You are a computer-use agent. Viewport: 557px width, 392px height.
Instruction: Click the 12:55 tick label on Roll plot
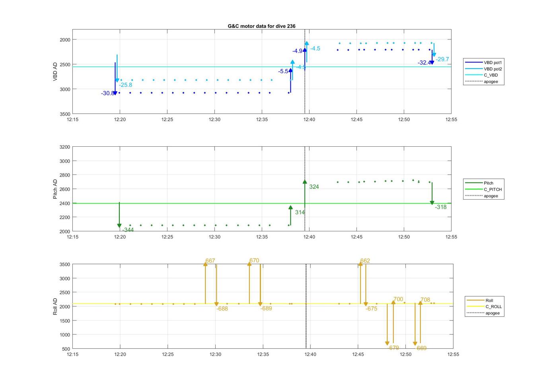[x=453, y=355]
